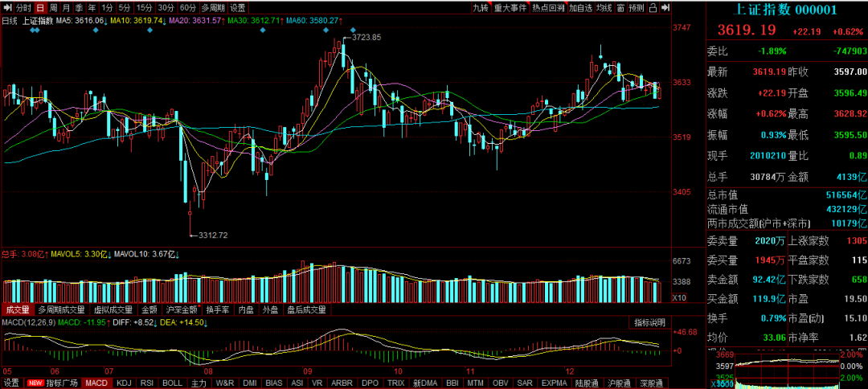Screen dimensions: 868x389
Task: Toggle 重大事件 major events display
Action: pos(510,8)
